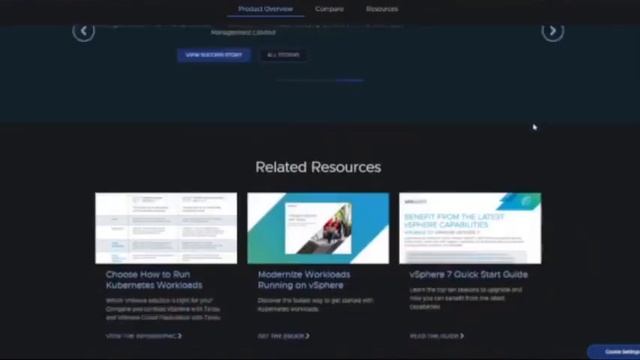Click the All Stories button

283,55
